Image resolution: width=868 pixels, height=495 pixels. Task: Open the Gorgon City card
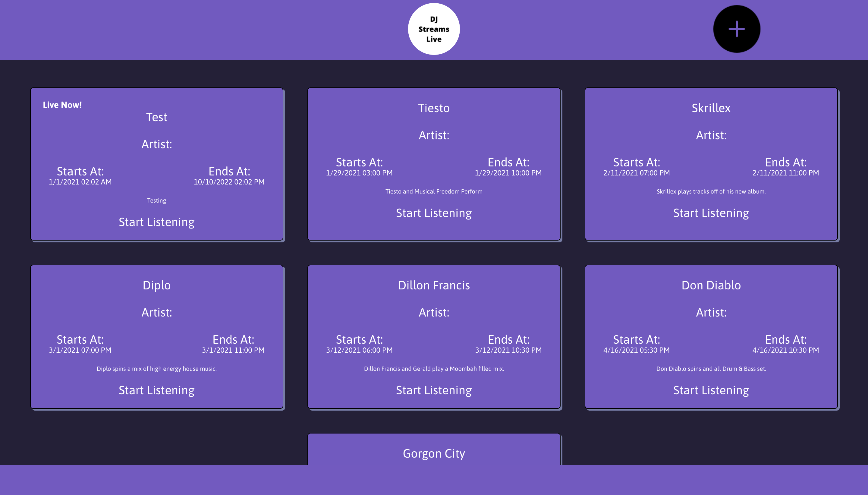click(x=434, y=449)
